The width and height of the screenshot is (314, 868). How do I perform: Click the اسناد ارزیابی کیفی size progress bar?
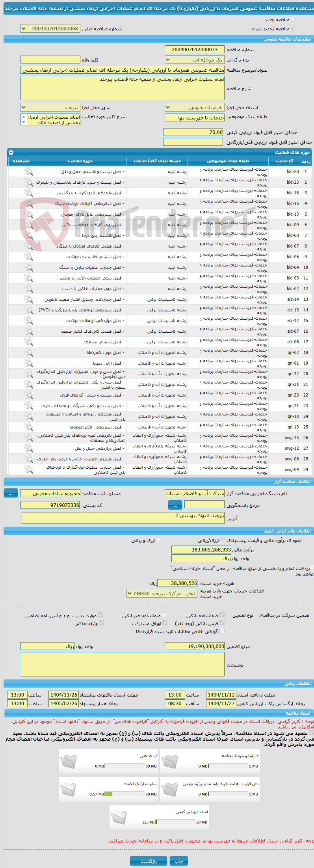tap(175, 822)
